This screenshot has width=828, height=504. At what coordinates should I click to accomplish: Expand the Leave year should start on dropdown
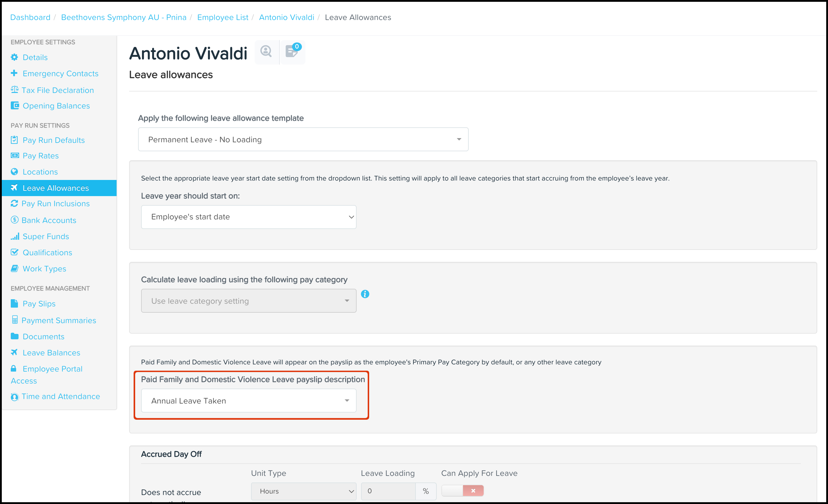point(249,217)
